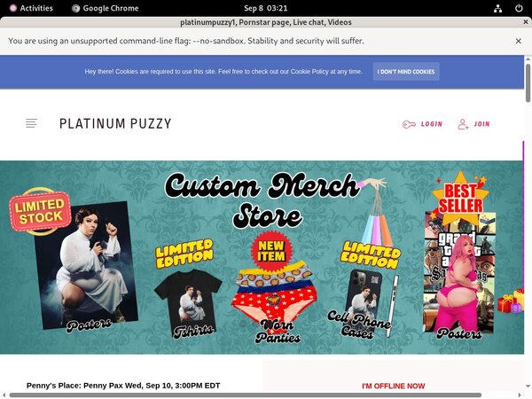Click the key-shaped login icon
Screen dimensions: 532x399
[x=408, y=124]
